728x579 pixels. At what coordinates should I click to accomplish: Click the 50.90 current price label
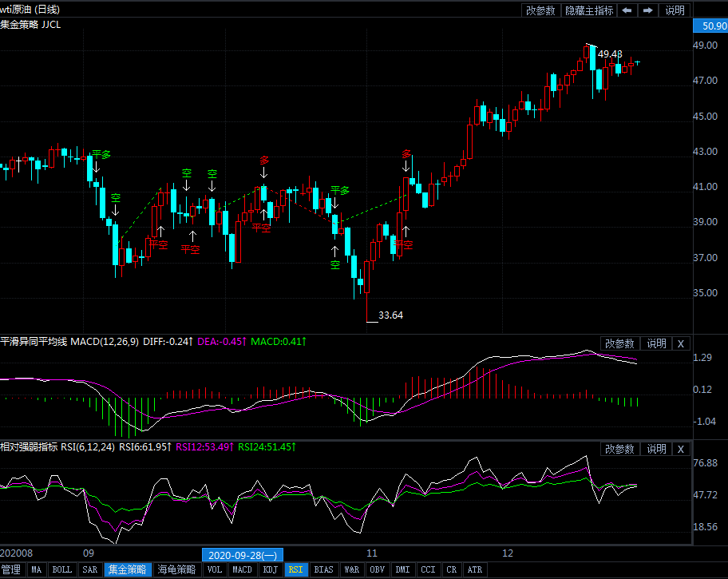click(x=710, y=26)
